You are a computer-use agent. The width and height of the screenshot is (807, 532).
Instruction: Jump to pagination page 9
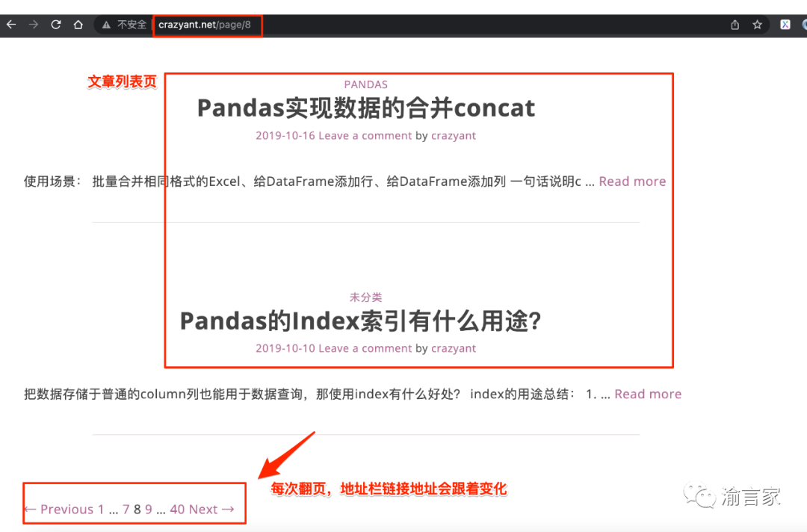pyautogui.click(x=148, y=510)
